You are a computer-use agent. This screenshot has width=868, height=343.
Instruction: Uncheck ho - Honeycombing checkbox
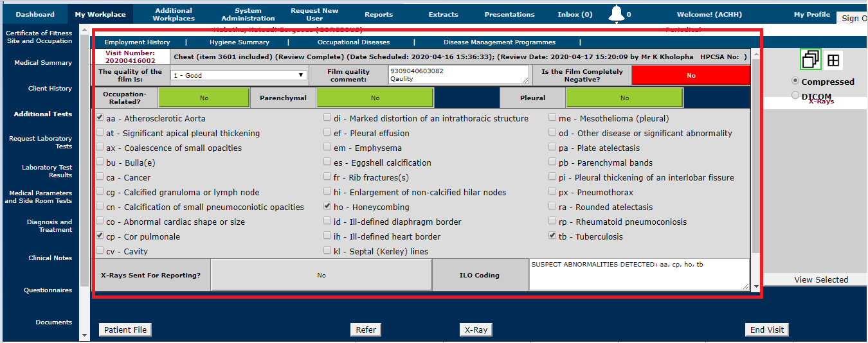pyautogui.click(x=327, y=207)
